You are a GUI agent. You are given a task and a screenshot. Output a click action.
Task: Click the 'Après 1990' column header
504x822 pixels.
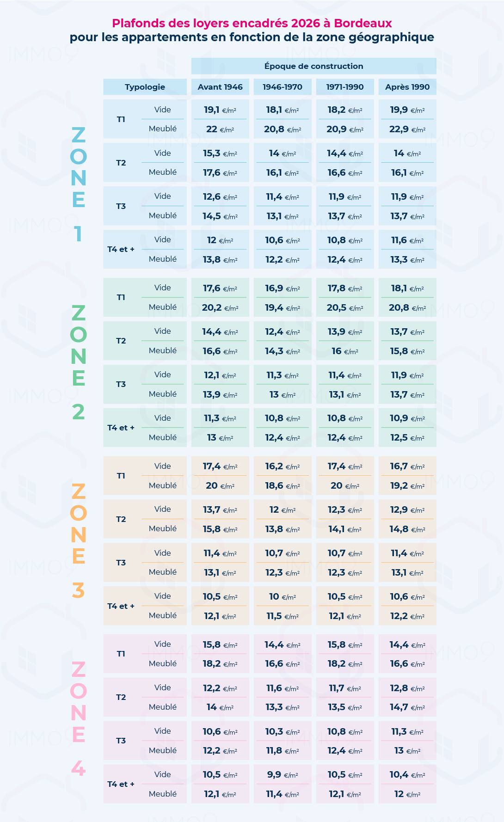407,87
